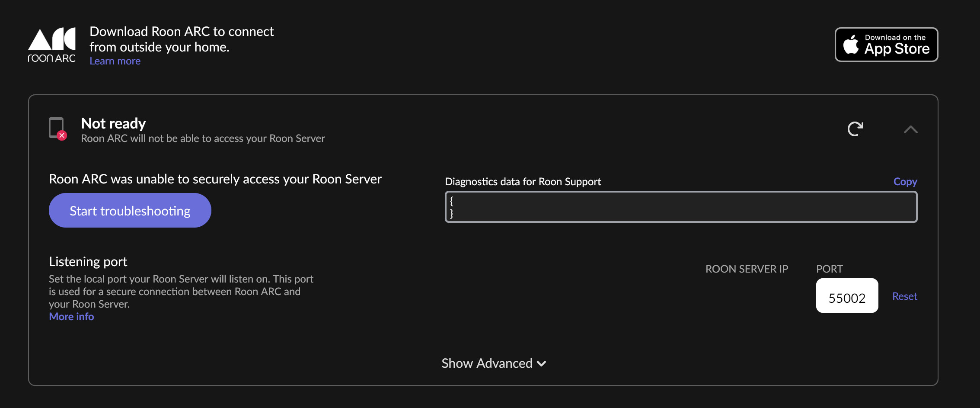Click the Listening port heading

tap(88, 262)
